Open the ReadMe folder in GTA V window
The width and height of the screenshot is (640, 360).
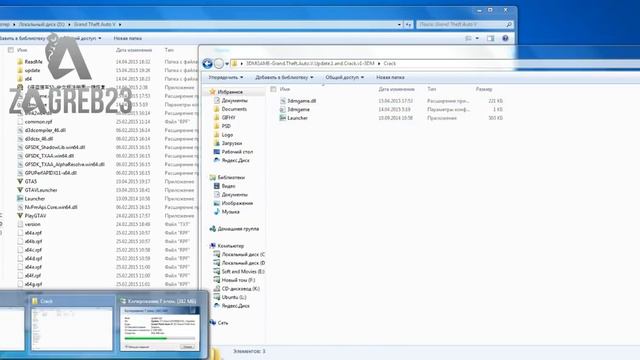point(33,62)
